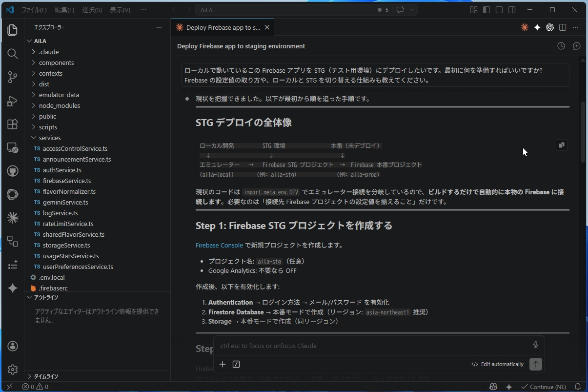The height and width of the screenshot is (392, 588).
Task: Click the errors and warnings count in the status bar
Action: pos(35,387)
